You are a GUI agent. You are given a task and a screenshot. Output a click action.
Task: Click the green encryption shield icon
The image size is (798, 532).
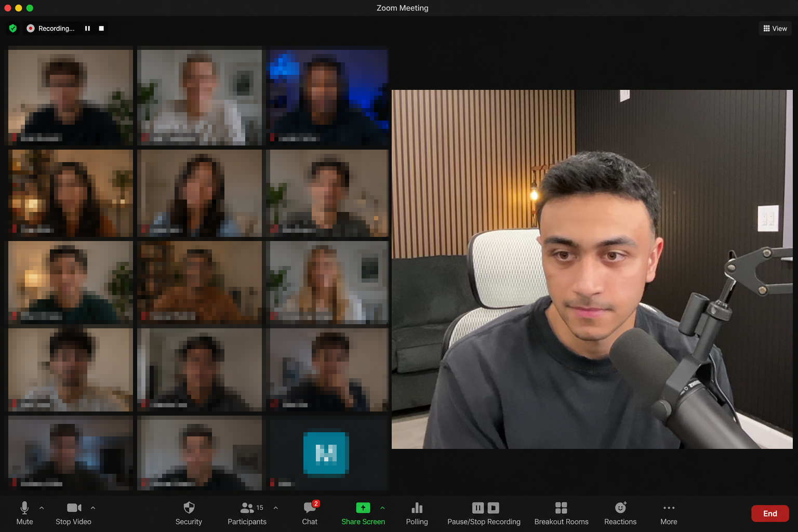tap(13, 29)
